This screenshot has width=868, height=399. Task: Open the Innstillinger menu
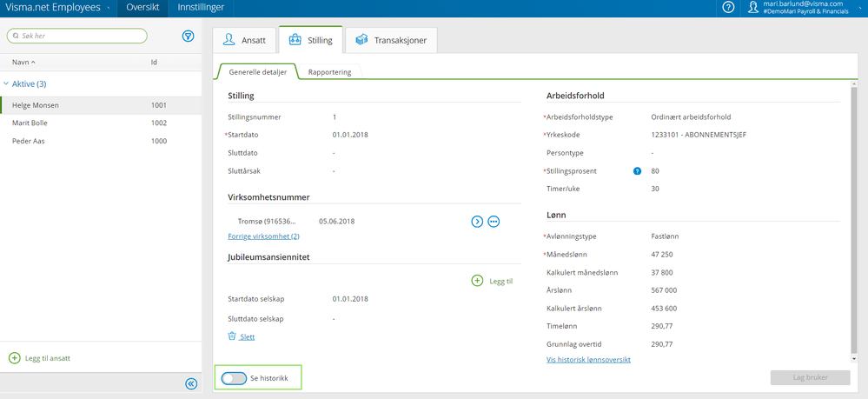[201, 9]
